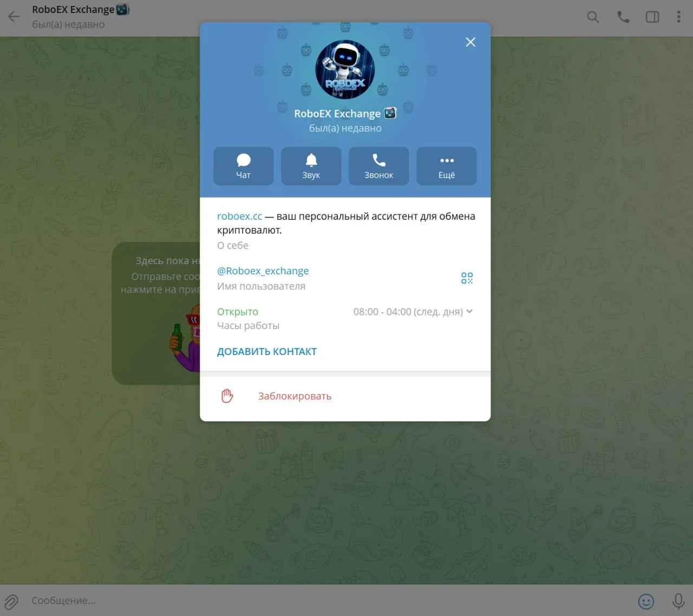Start a call from the chat header phone icon

[x=623, y=17]
